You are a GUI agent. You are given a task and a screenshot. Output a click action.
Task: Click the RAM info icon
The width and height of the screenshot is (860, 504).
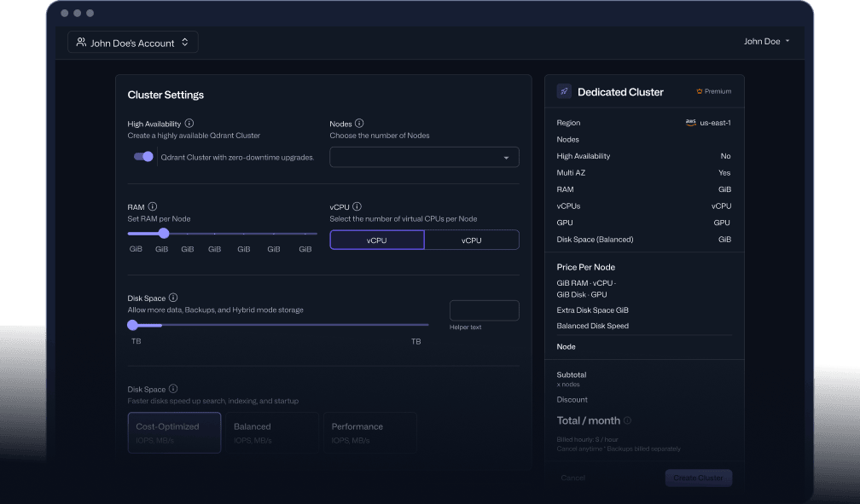[x=153, y=206]
